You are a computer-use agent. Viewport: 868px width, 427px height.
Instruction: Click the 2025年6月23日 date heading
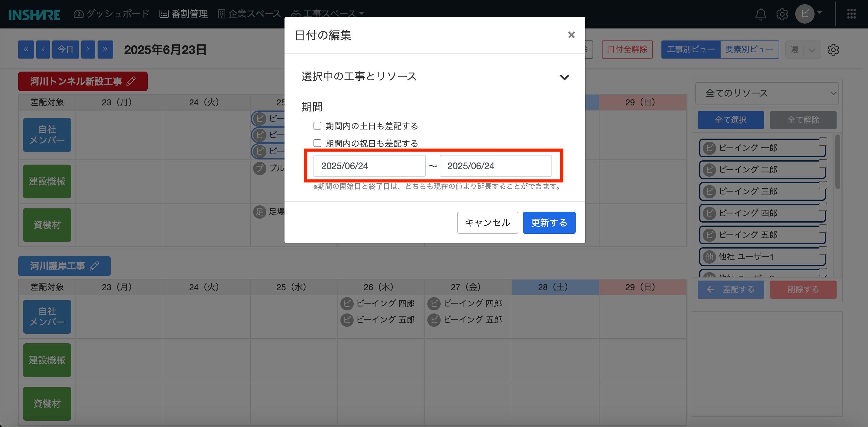(165, 50)
